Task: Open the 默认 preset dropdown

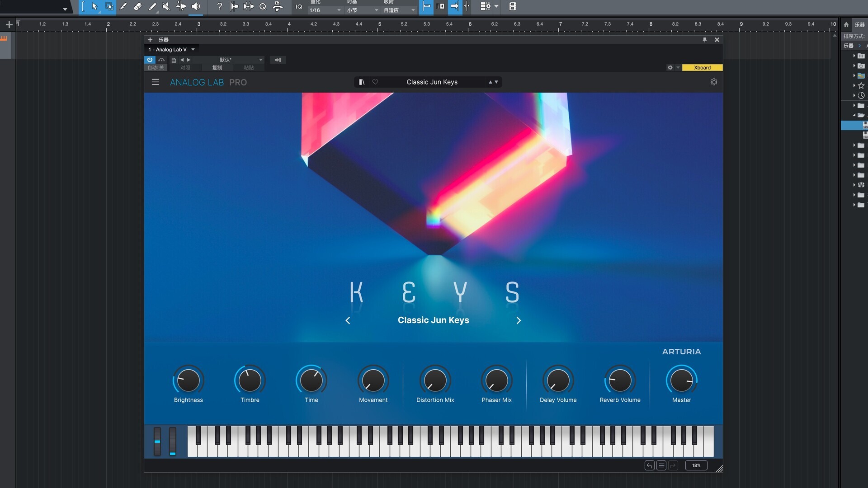Action: pos(229,60)
